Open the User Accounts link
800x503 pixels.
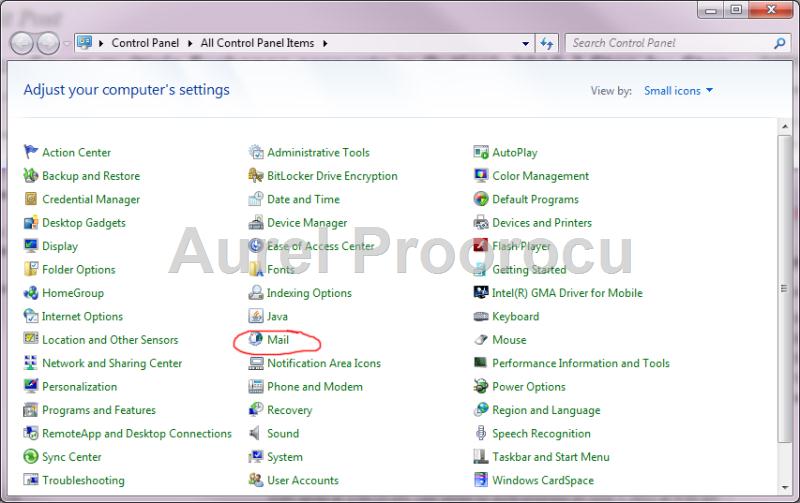[x=303, y=481]
